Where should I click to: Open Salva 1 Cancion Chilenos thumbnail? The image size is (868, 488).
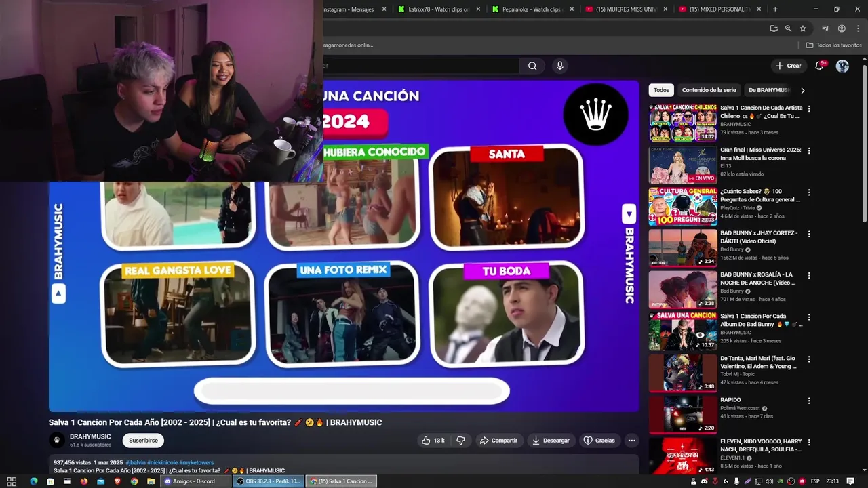682,123
